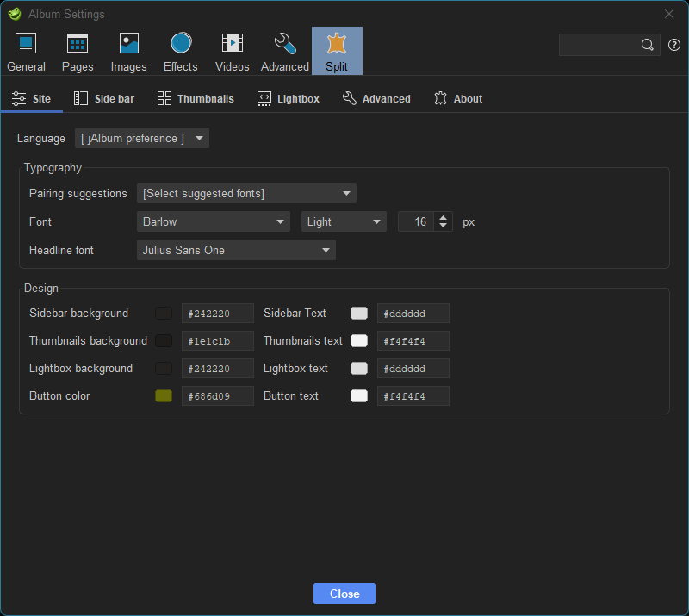Switch to the About tab
Image resolution: width=689 pixels, height=616 pixels.
tap(458, 98)
